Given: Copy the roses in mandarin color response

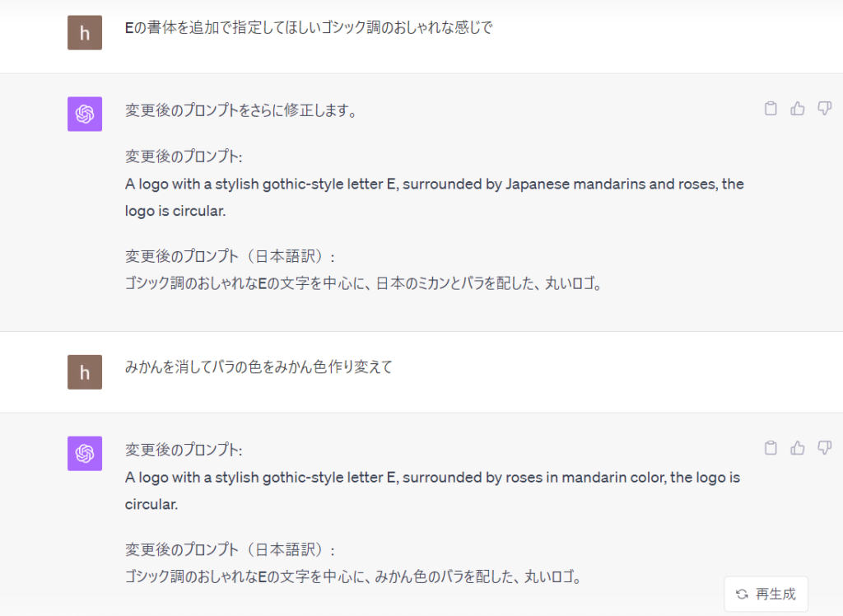Looking at the screenshot, I should tap(771, 448).
